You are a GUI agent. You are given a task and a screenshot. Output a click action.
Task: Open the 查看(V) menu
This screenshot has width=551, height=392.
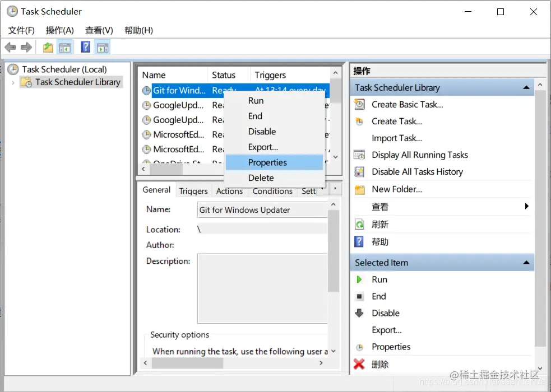99,31
